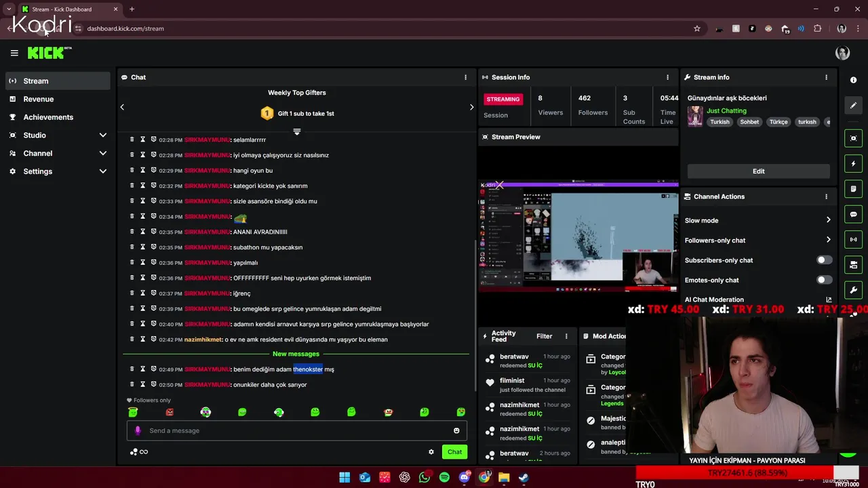Jump to New messages divider

(x=296, y=354)
